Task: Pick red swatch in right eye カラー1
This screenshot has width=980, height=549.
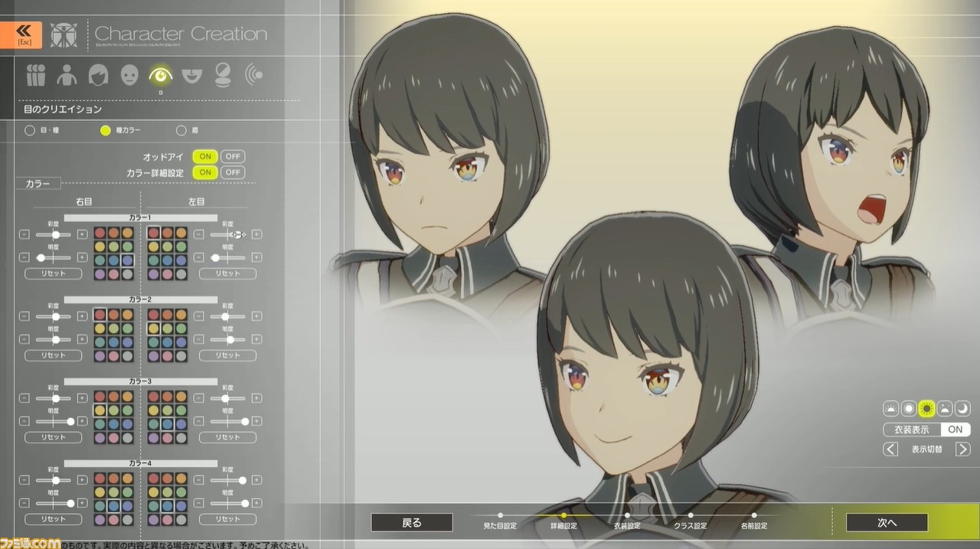Action: pyautogui.click(x=100, y=233)
